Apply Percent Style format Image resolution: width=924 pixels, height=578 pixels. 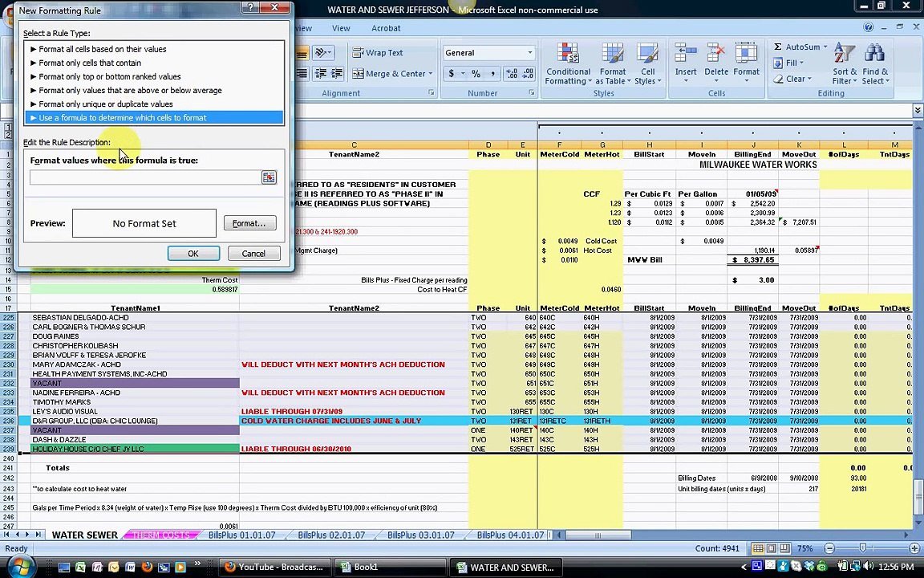[476, 74]
